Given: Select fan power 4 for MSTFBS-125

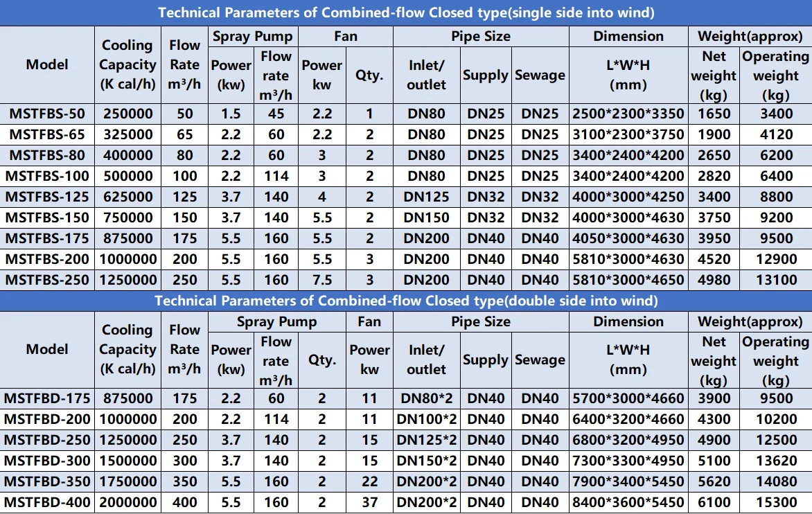Looking at the screenshot, I should pyautogui.click(x=322, y=197).
